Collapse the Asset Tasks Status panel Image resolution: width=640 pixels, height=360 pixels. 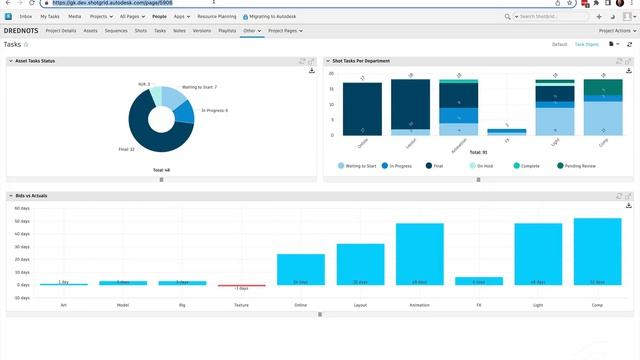tap(11, 61)
